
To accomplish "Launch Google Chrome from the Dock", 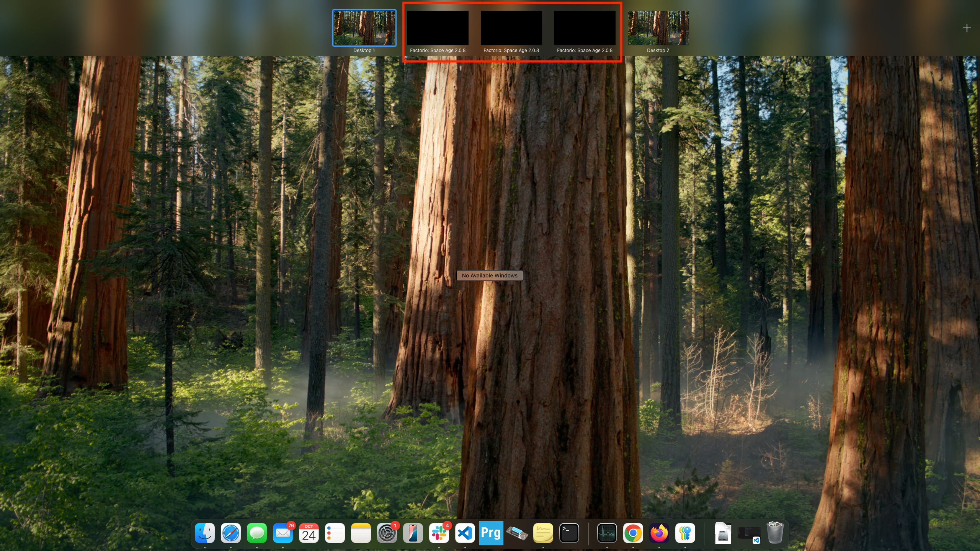I will (633, 533).
